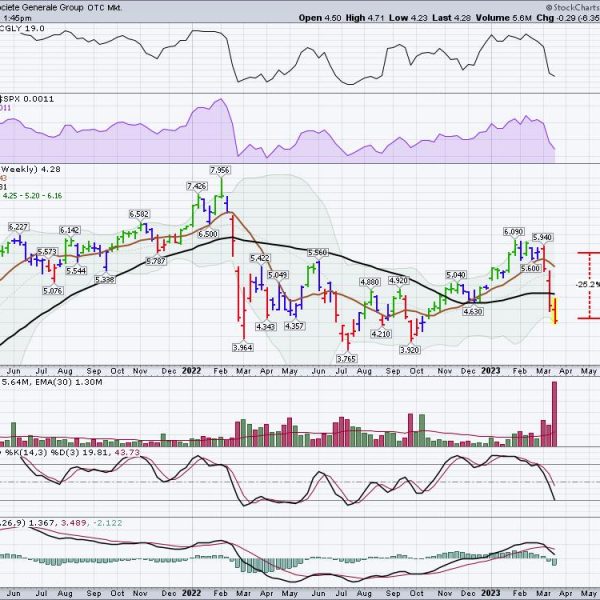Screen dimensions: 600x600
Task: Click the Societe Generale Group chart title
Action: pos(61,7)
